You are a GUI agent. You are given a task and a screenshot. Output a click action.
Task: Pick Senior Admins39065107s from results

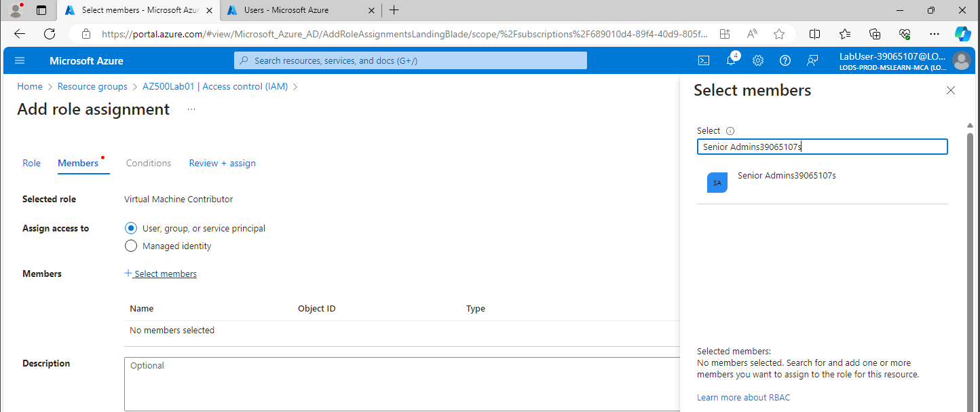pos(786,176)
